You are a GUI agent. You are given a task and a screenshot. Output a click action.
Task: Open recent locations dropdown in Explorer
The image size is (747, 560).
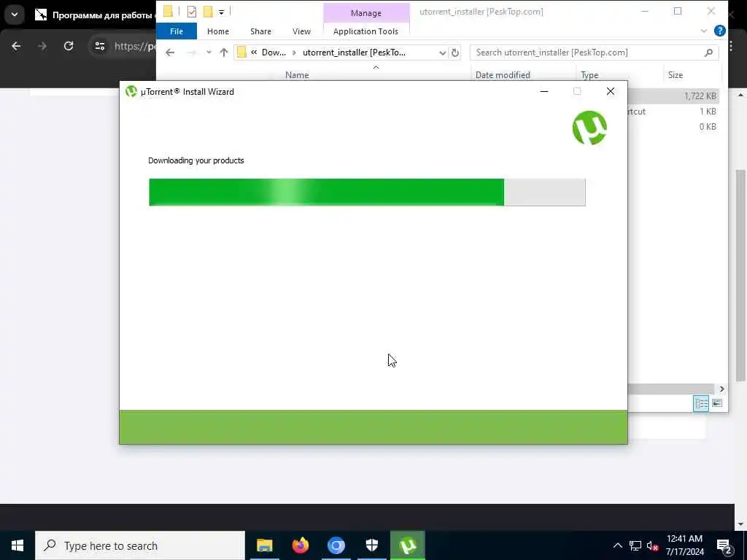pos(209,52)
